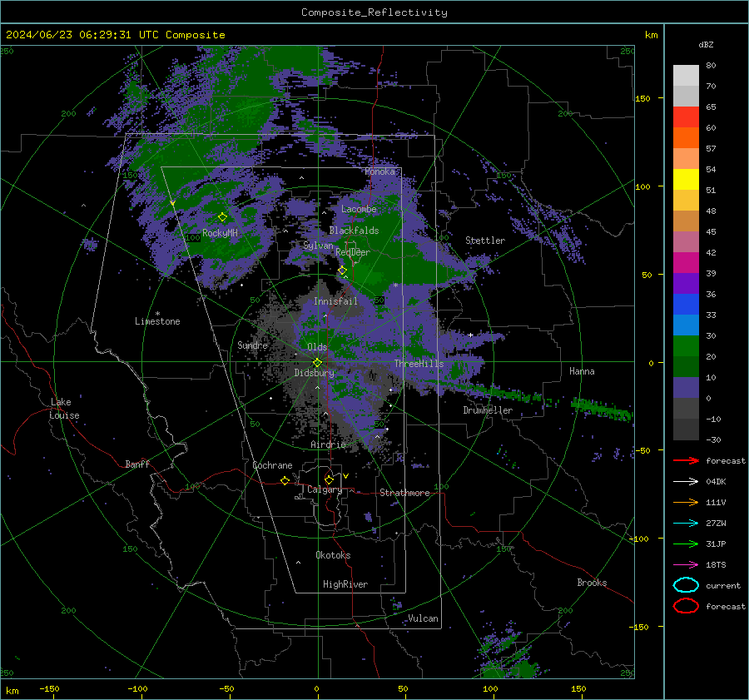The image size is (749, 700).
Task: Click the Cochrane label
Action: 272,465
